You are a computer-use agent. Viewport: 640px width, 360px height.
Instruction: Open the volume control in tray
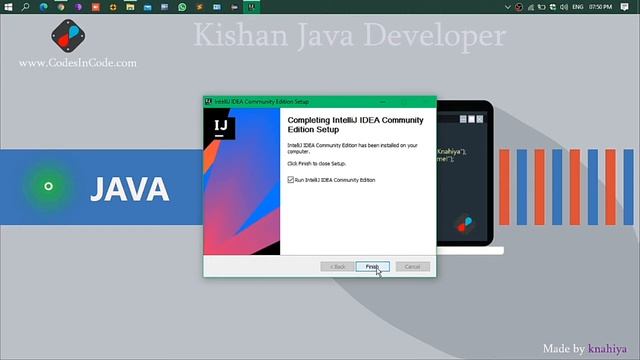coord(564,7)
